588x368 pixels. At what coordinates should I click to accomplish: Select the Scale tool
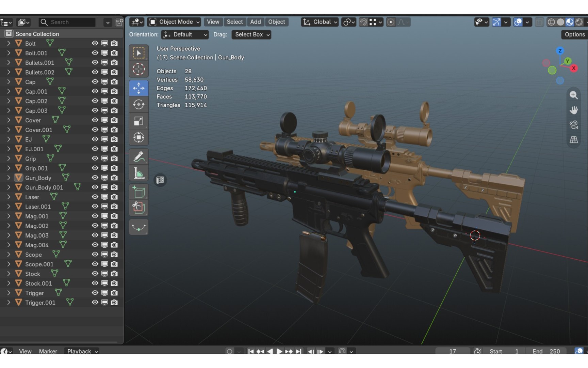click(x=138, y=121)
